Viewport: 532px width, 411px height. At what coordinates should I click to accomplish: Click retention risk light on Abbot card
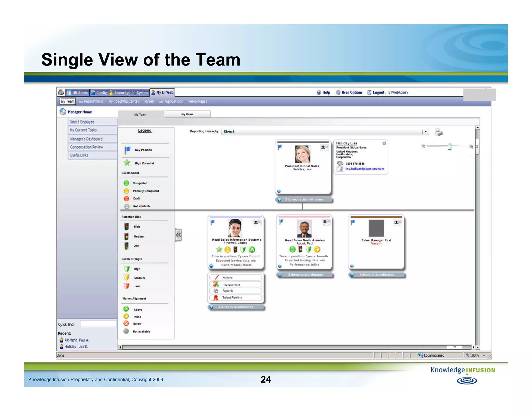click(300, 249)
